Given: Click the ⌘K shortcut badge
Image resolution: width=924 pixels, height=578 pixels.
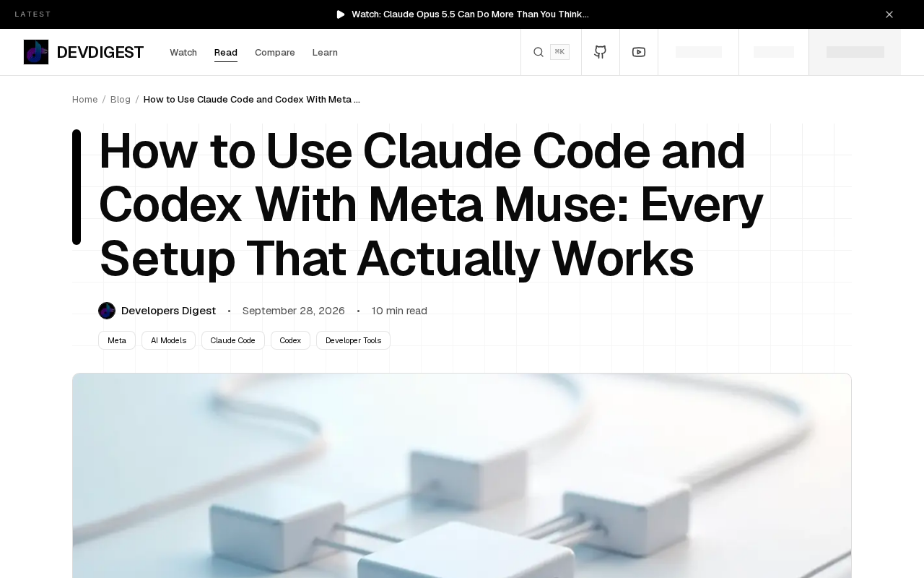Looking at the screenshot, I should [x=559, y=52].
